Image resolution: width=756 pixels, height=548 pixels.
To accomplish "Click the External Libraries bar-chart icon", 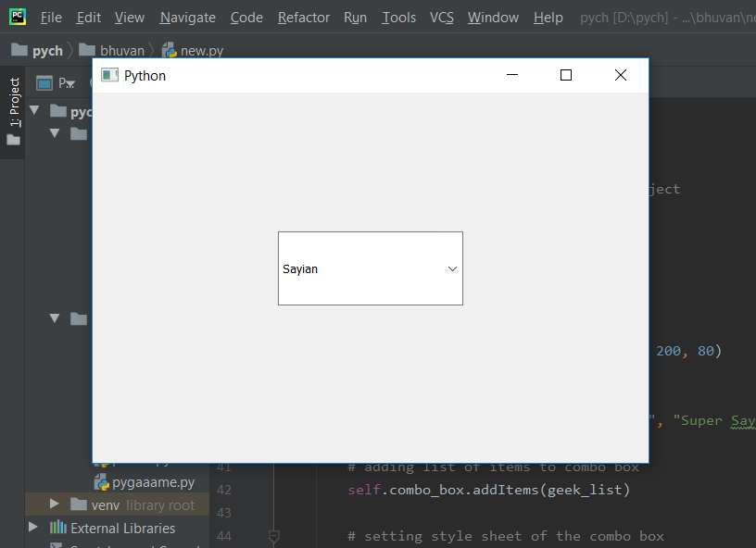I will pyautogui.click(x=57, y=528).
